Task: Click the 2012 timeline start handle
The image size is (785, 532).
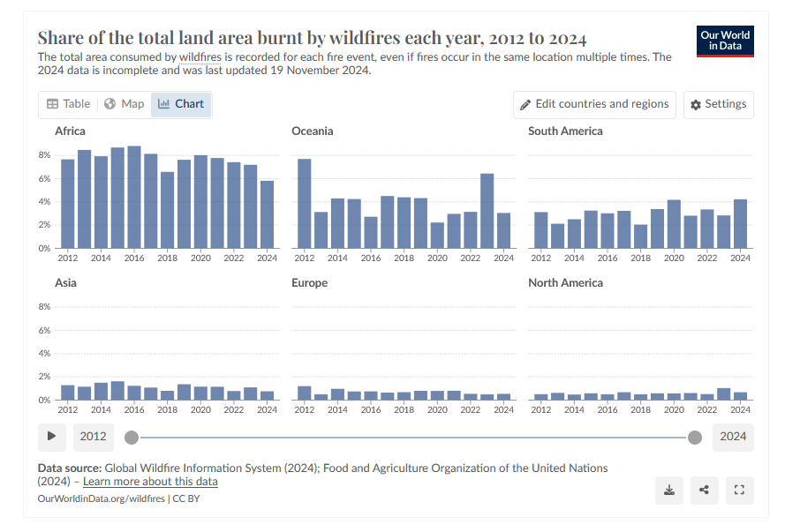Action: (x=132, y=438)
